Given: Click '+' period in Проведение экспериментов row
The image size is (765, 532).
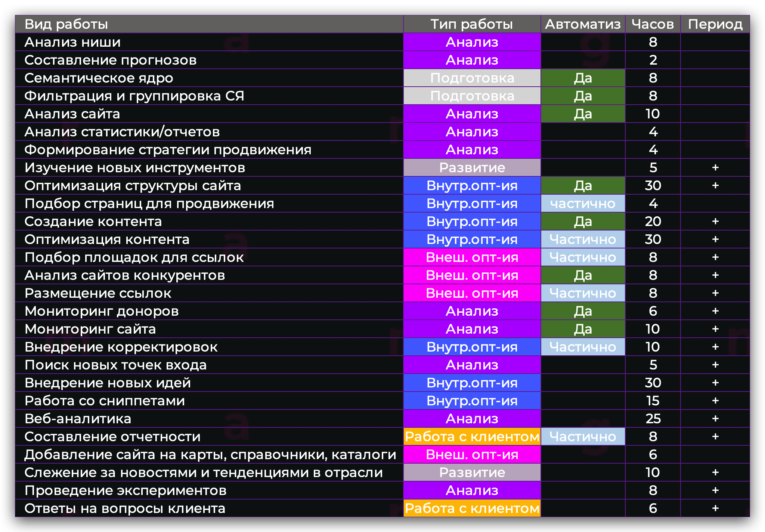Looking at the screenshot, I should (715, 491).
